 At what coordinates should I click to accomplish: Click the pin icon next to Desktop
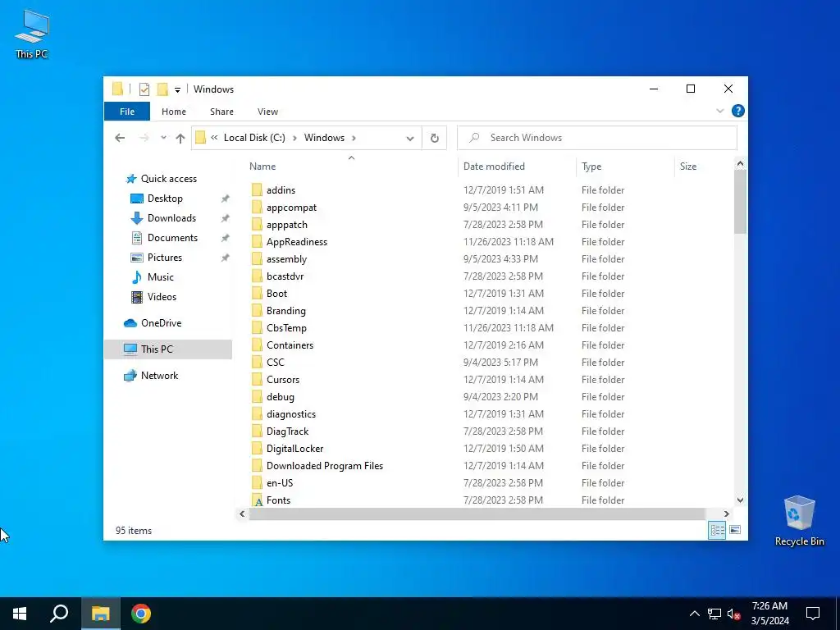(225, 199)
